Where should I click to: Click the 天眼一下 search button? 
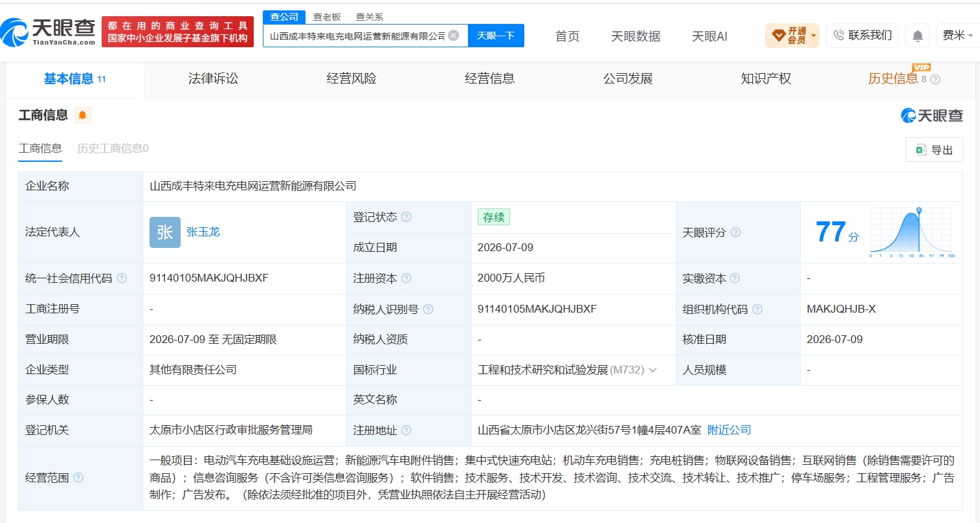[496, 36]
